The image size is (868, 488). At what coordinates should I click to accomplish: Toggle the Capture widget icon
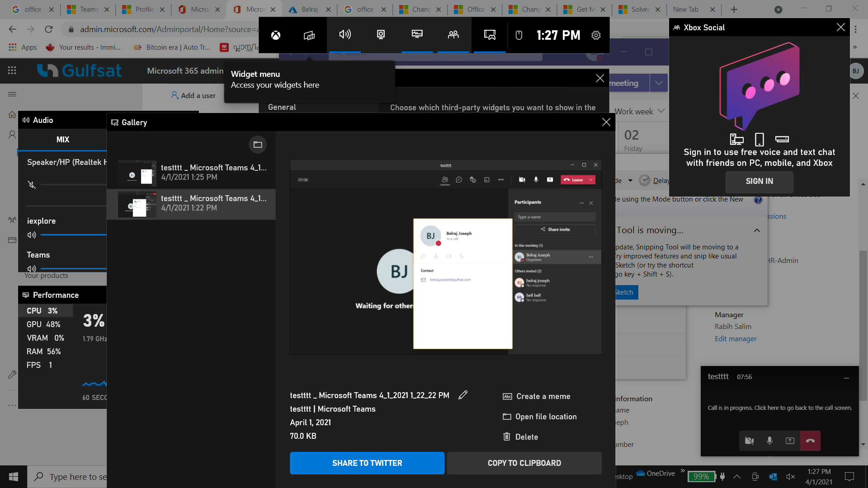click(381, 35)
